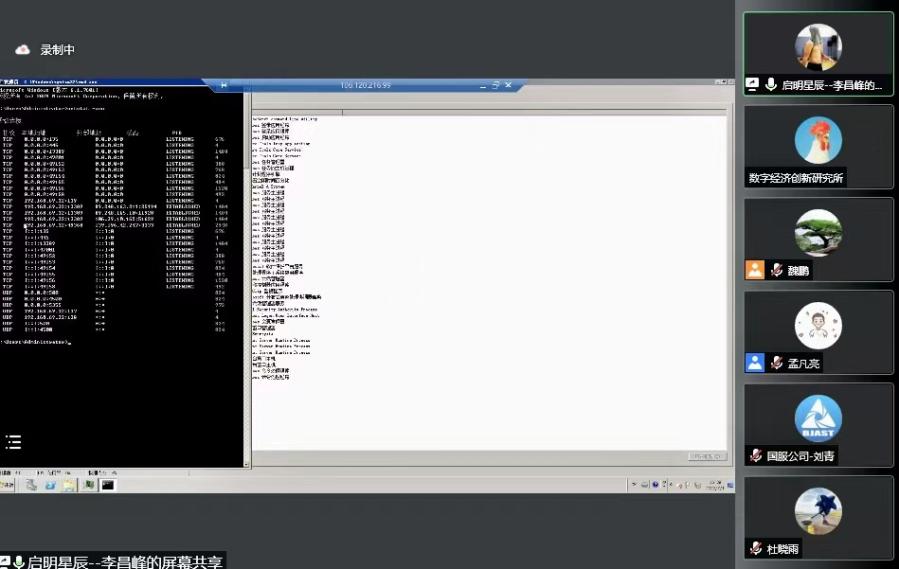Click the green microphone icon on 启明星辰 tile

tap(771, 85)
